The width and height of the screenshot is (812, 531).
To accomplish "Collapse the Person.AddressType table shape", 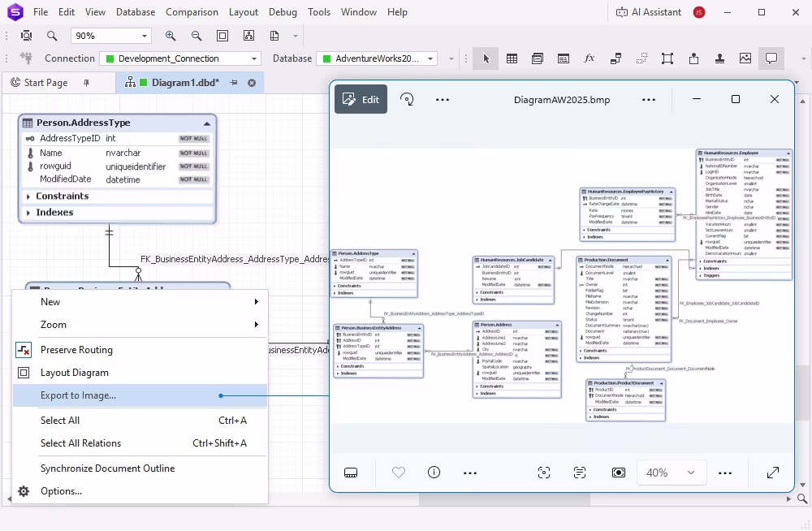I will (x=206, y=123).
